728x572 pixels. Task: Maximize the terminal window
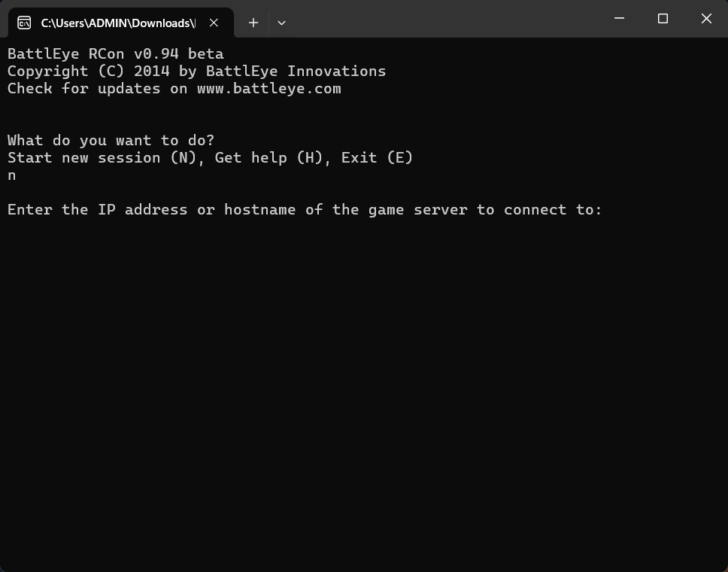[663, 19]
